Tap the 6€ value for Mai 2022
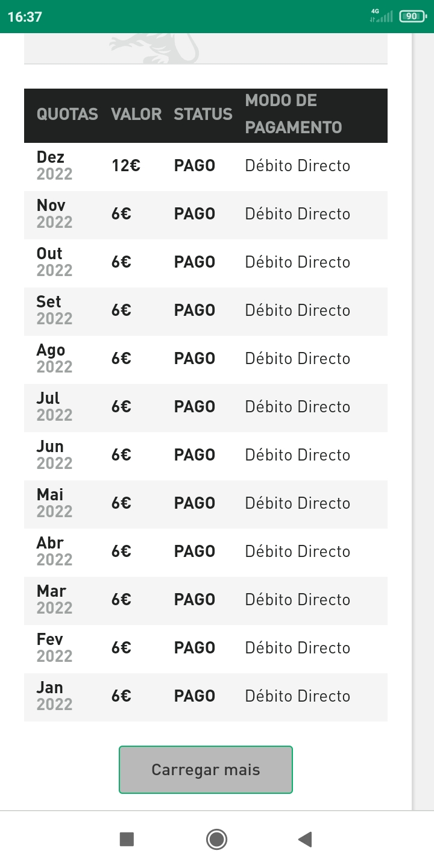 click(121, 503)
